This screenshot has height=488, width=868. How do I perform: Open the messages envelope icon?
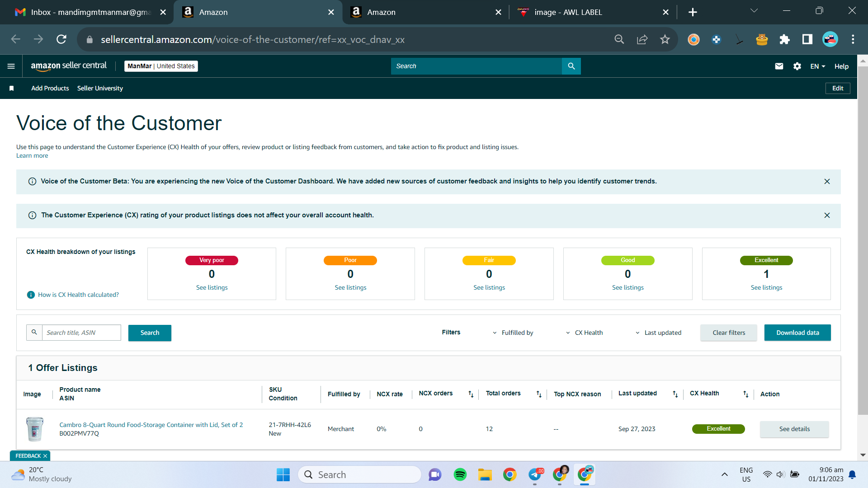coord(779,66)
